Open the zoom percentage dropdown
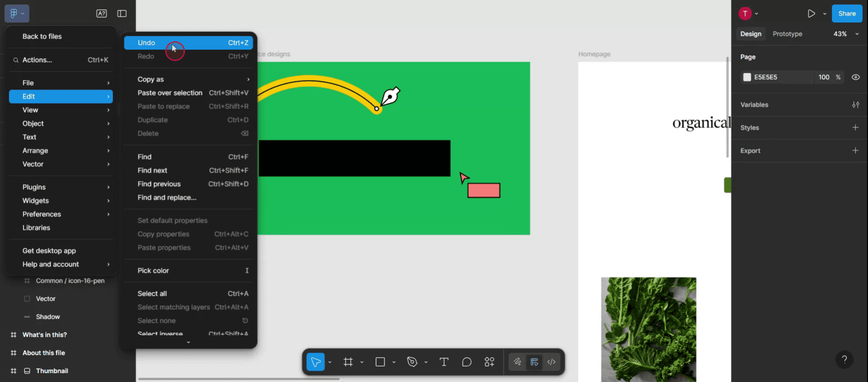The image size is (868, 382). (846, 34)
